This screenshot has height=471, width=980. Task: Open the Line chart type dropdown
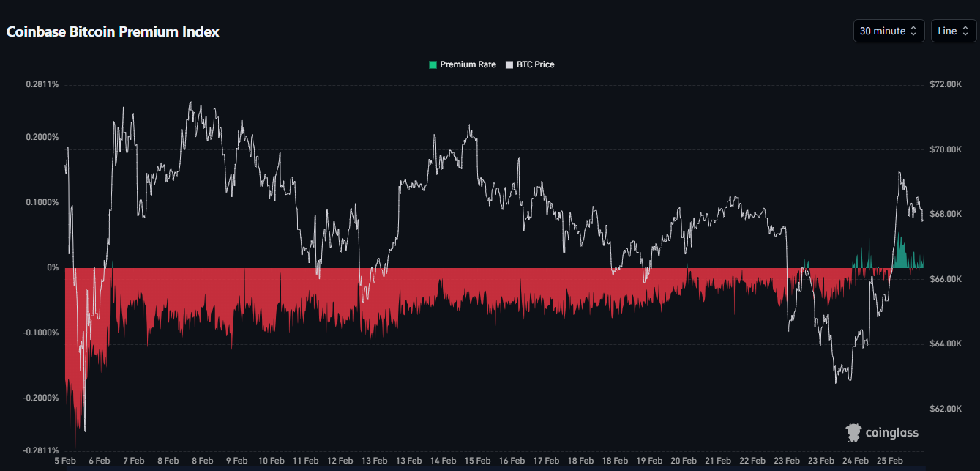pyautogui.click(x=952, y=31)
